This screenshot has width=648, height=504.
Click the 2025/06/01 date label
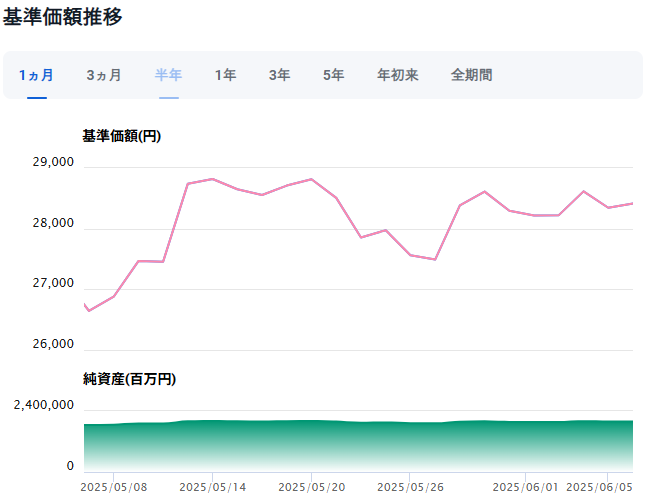(525, 487)
